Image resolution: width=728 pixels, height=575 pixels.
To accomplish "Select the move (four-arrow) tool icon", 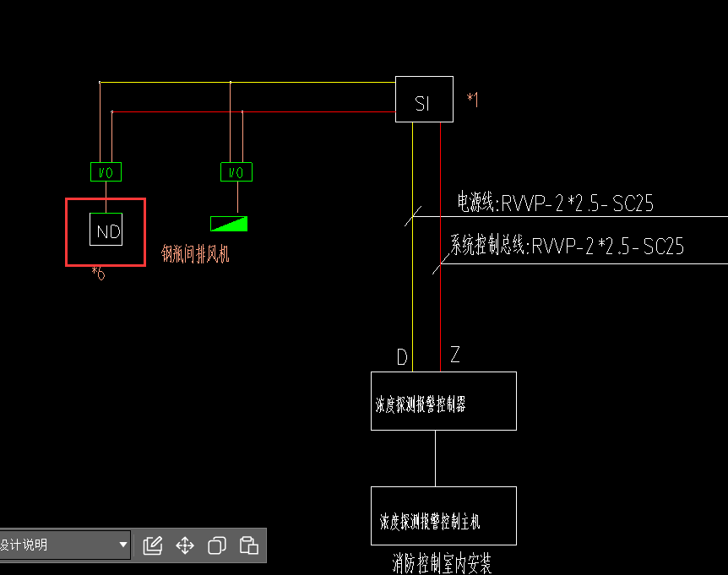I will [x=185, y=545].
